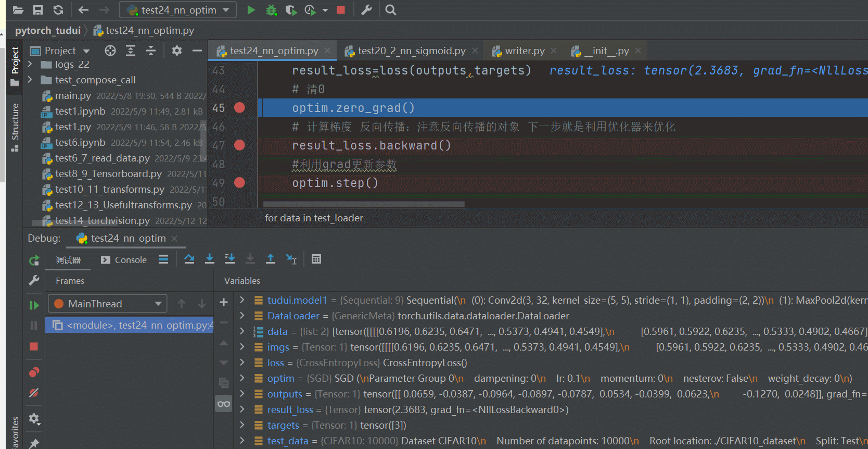Click Mute Breakpoints icon in debug sidebar

34,393
